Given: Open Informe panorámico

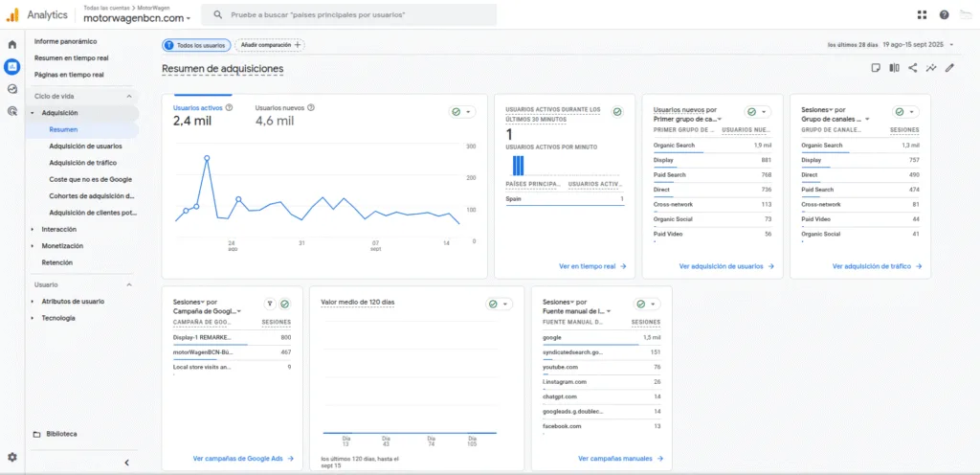Looking at the screenshot, I should (66, 41).
